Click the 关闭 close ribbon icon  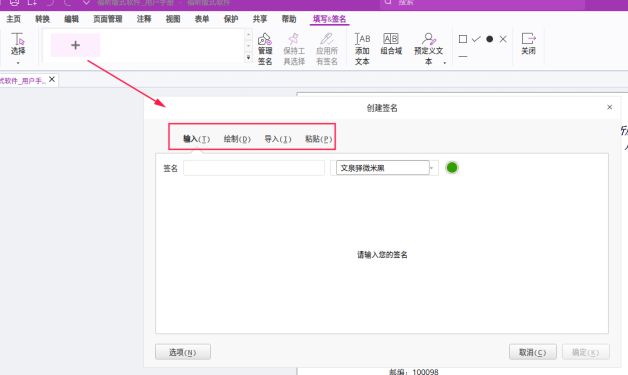[x=528, y=44]
